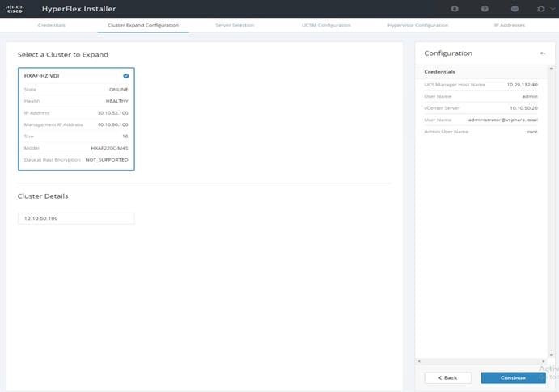
Task: Click the HyperFlex Installer title
Action: point(78,9)
